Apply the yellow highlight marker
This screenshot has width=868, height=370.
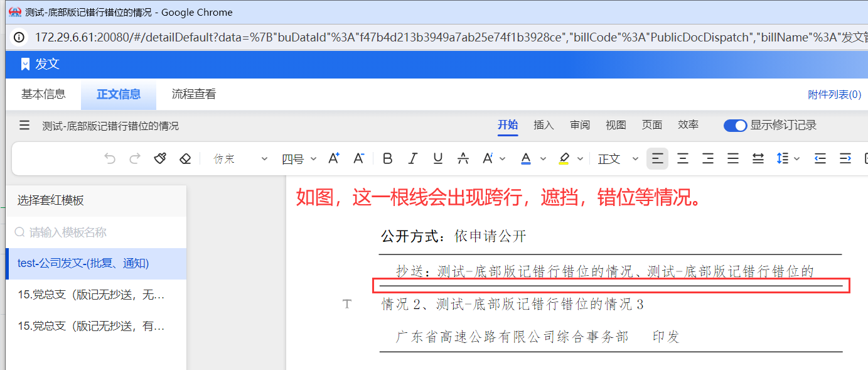pyautogui.click(x=564, y=159)
